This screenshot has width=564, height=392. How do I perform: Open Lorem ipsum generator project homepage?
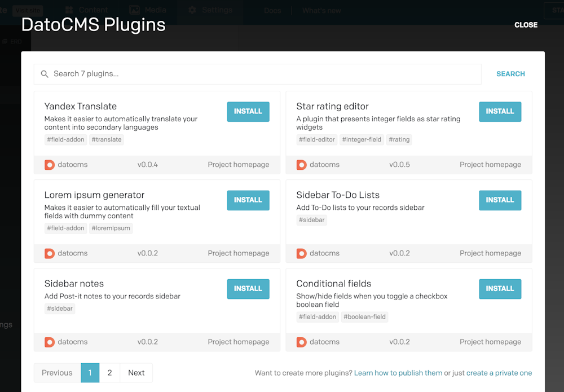click(x=239, y=253)
